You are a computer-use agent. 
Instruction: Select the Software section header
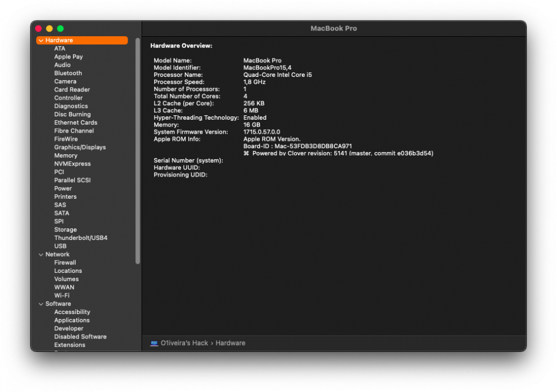(x=58, y=303)
